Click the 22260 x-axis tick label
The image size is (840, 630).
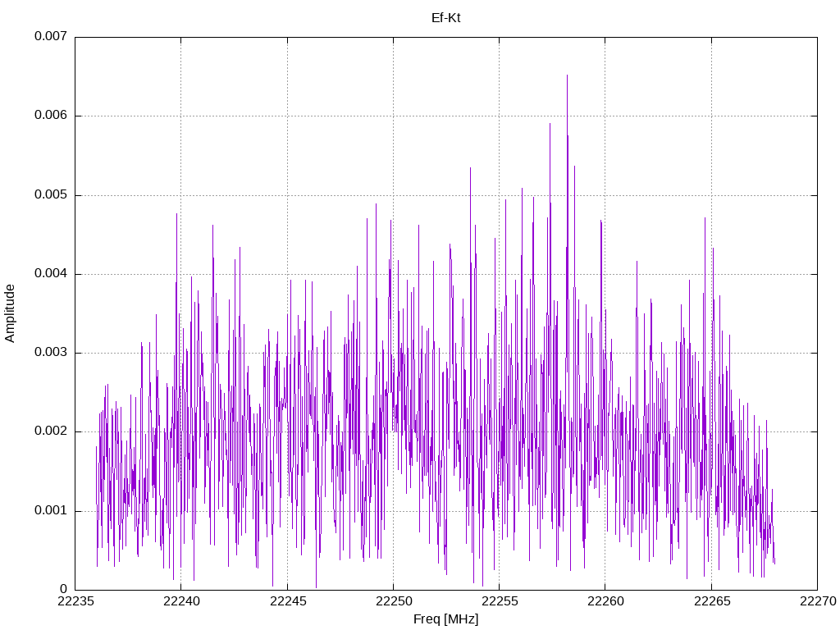606,601
